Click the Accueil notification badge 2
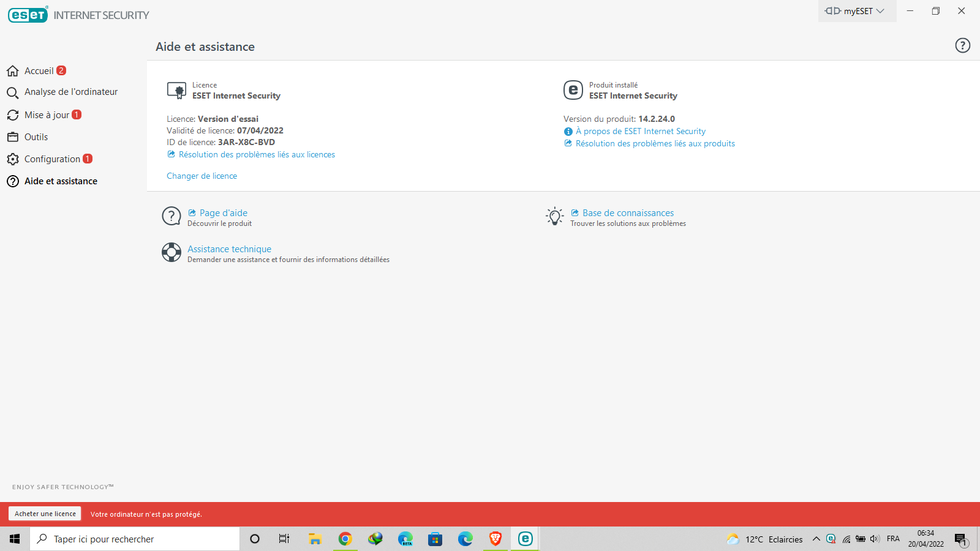Screen dimensions: 980x551 [x=61, y=70]
